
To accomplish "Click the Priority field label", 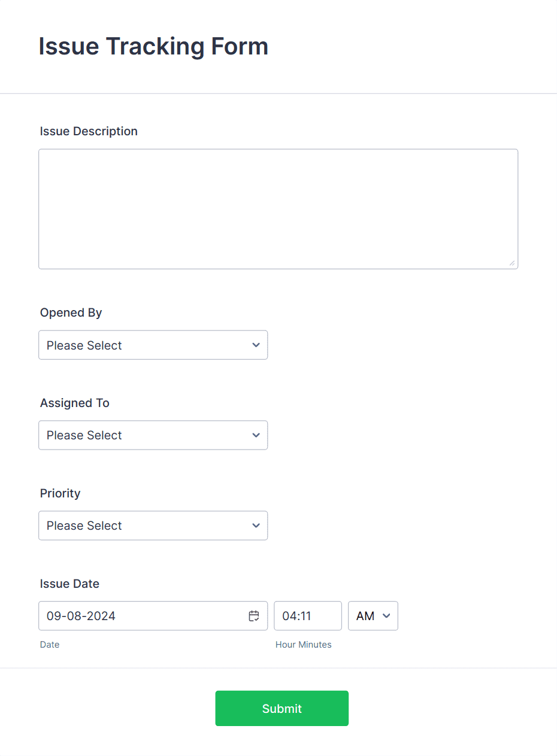I will [60, 493].
